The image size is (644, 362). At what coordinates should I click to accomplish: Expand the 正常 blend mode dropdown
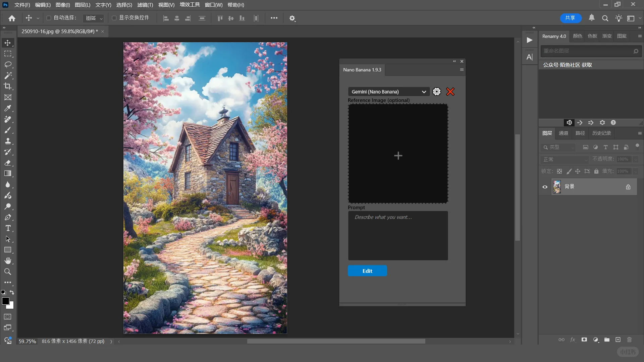565,159
